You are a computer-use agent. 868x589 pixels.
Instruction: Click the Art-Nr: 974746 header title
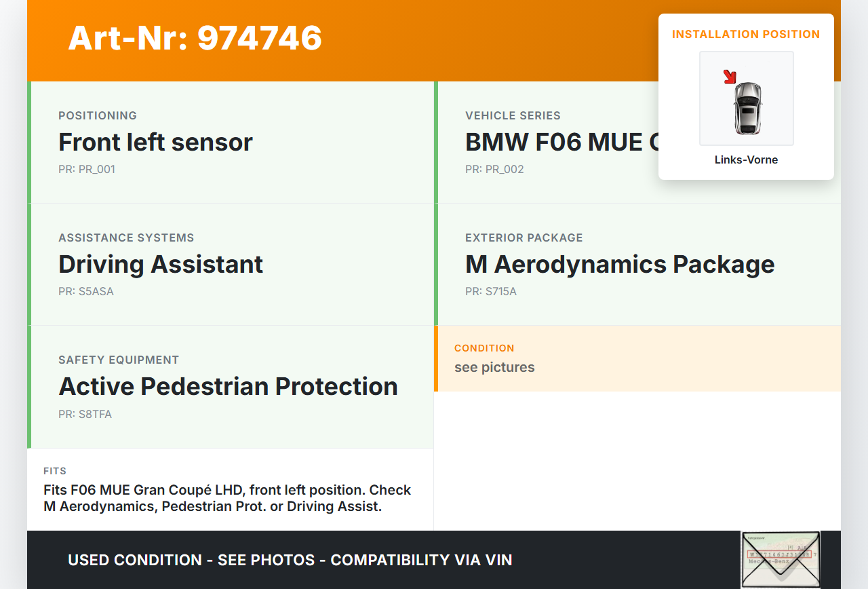coord(195,38)
